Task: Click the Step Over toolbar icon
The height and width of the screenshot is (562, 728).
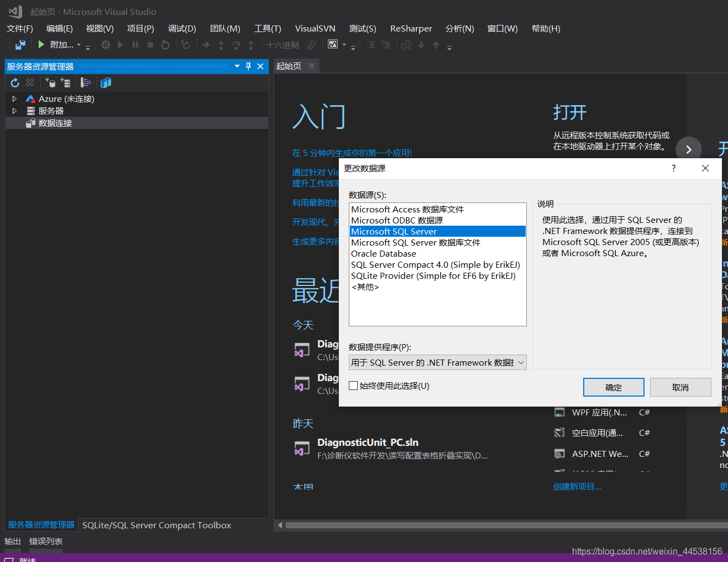Action: 236,45
